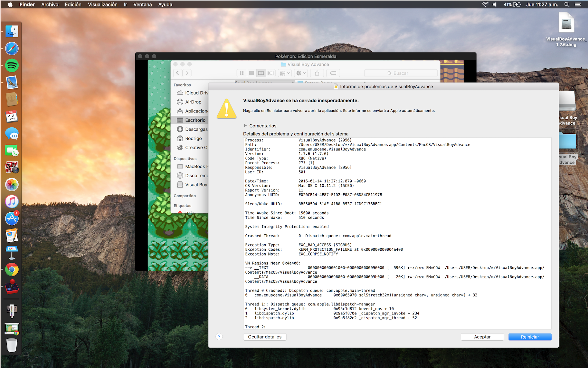This screenshot has height=368, width=588.
Task: Click the battery status indicator
Action: [512, 5]
